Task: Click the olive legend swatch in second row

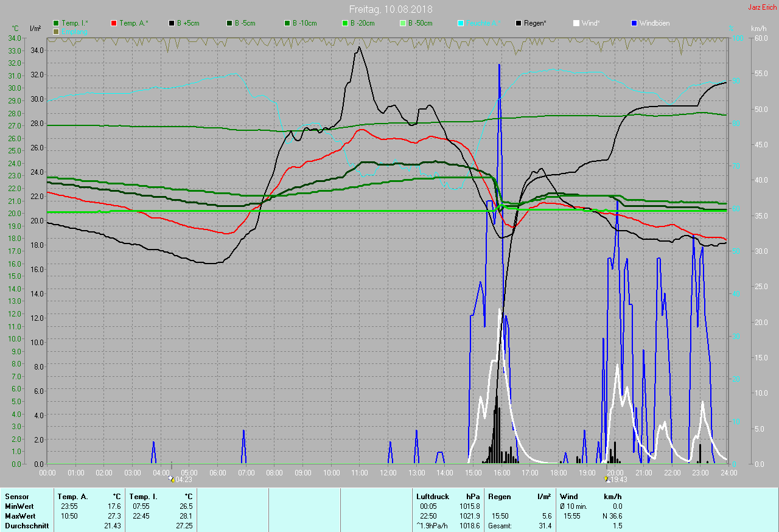Action: 56,31
